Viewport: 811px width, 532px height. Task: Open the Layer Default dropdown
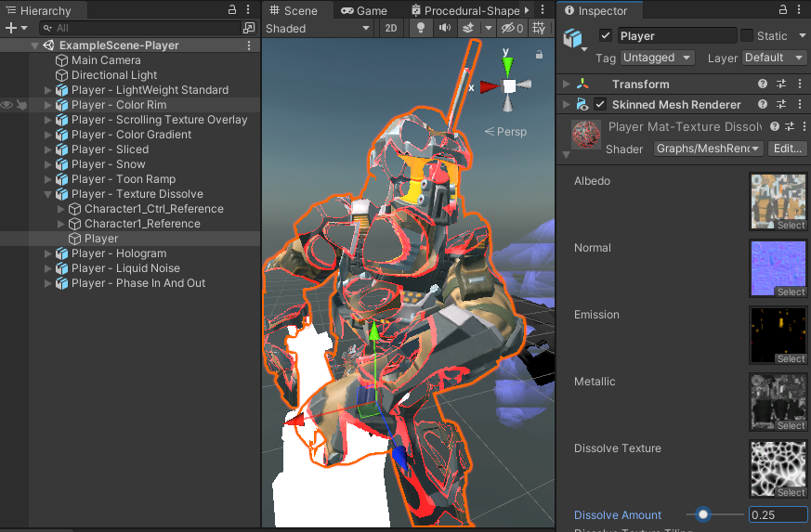pyautogui.click(x=774, y=58)
